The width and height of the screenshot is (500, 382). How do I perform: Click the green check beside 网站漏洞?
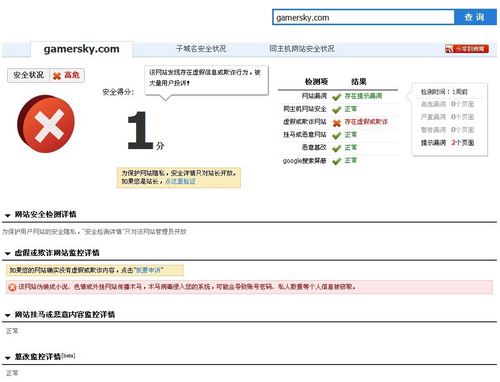tap(336, 97)
